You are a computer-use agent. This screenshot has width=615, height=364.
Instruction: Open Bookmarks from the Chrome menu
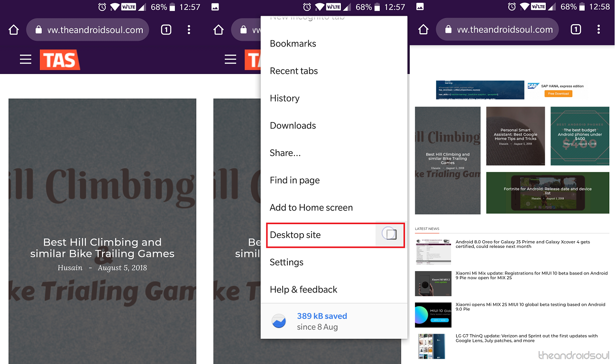point(293,44)
